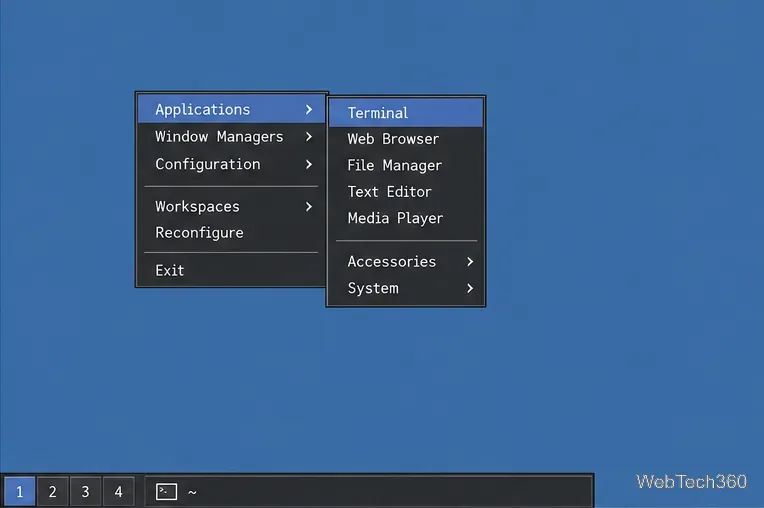Start Media Player from the submenu

(x=406, y=218)
